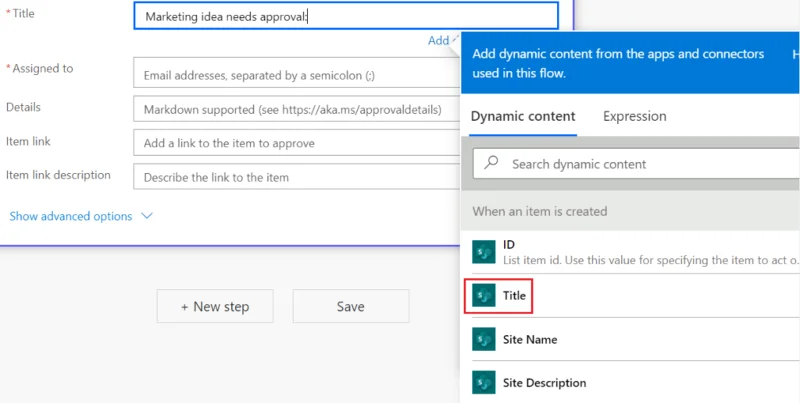This screenshot has height=403, width=800.
Task: Click the Assigned to email field
Action: pyautogui.click(x=297, y=72)
